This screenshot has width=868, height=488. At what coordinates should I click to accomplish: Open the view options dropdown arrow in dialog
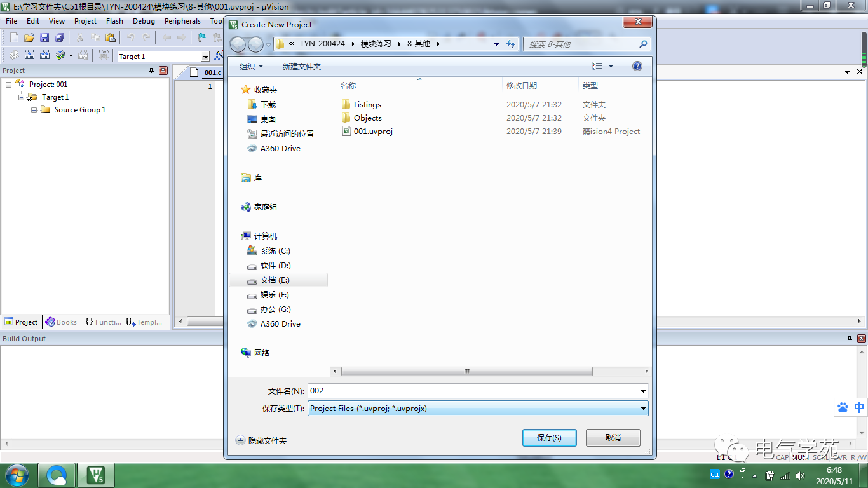tap(611, 66)
